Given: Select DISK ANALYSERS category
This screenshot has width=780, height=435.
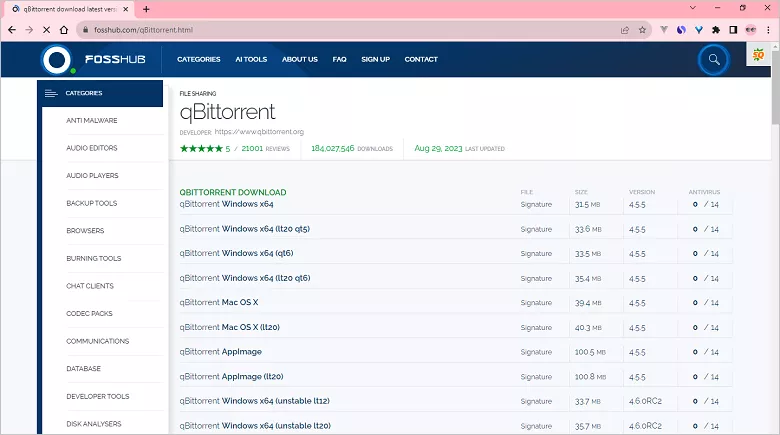Looking at the screenshot, I should (x=94, y=424).
